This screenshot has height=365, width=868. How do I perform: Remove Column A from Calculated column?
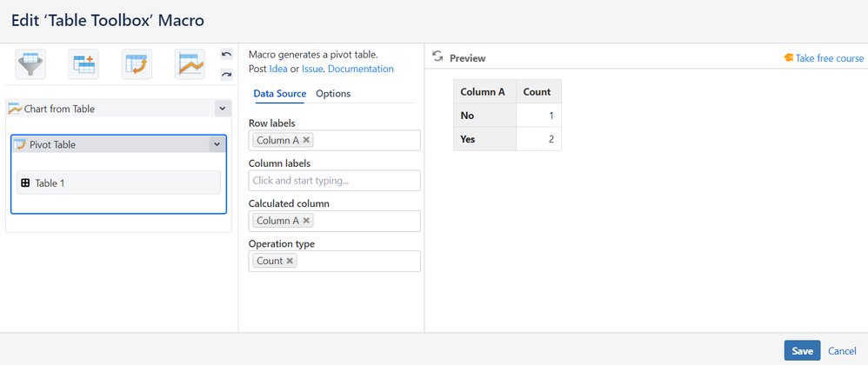[x=306, y=221]
